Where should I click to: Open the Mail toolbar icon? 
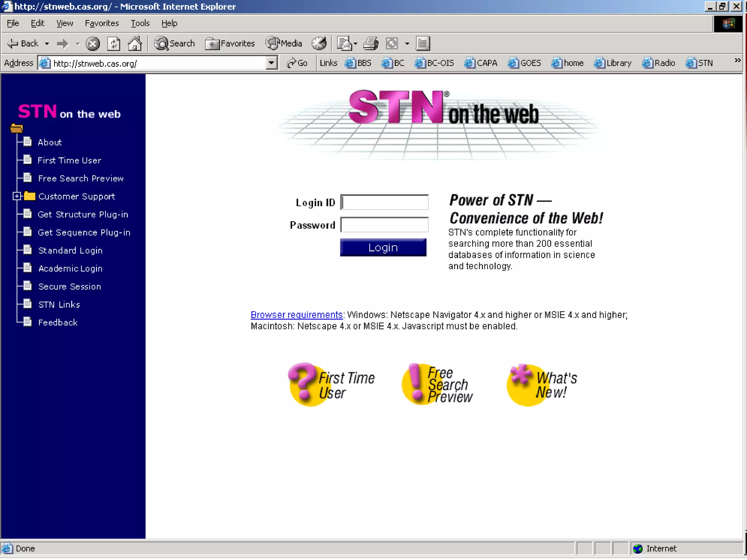[x=344, y=44]
